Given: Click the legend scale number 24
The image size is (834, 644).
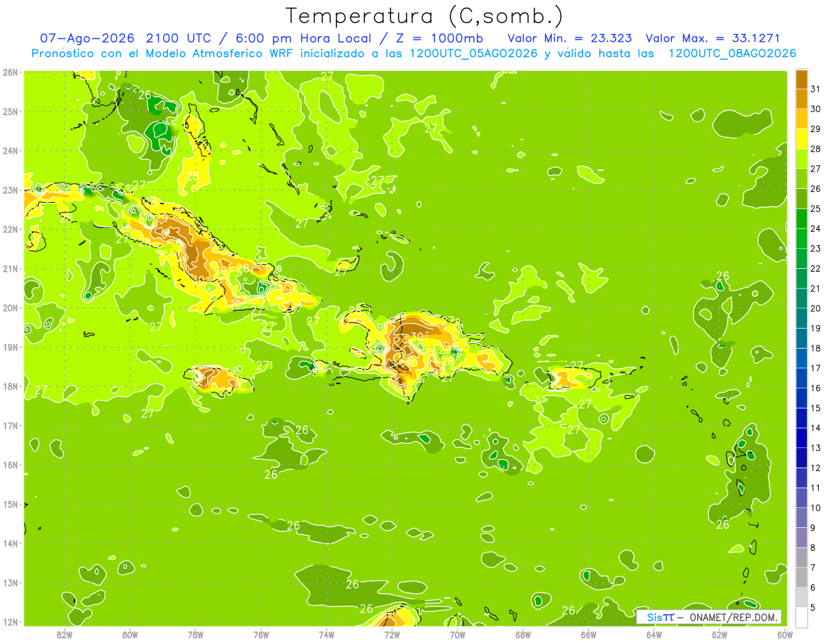Looking at the screenshot, I should click(x=815, y=229).
